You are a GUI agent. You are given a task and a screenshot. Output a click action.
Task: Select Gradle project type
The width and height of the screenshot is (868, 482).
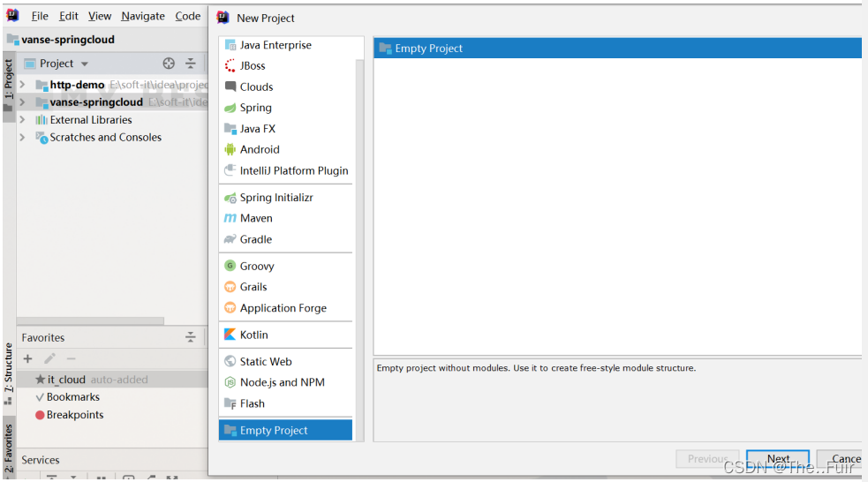[285, 239]
